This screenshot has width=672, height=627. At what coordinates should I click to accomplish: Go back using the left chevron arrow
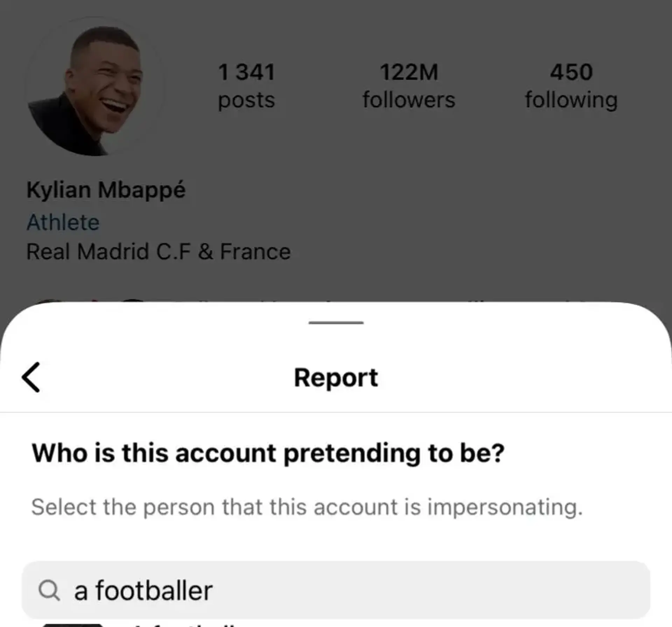coord(31,377)
